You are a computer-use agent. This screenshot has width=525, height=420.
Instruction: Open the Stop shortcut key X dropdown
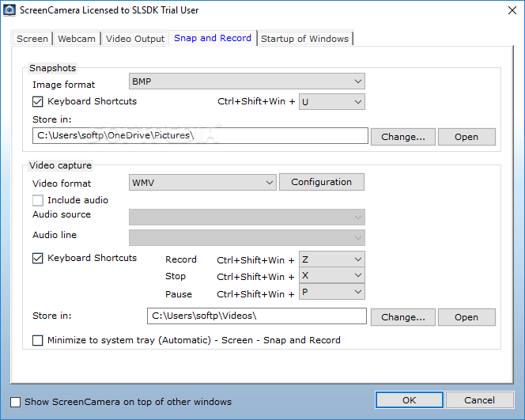click(x=332, y=275)
